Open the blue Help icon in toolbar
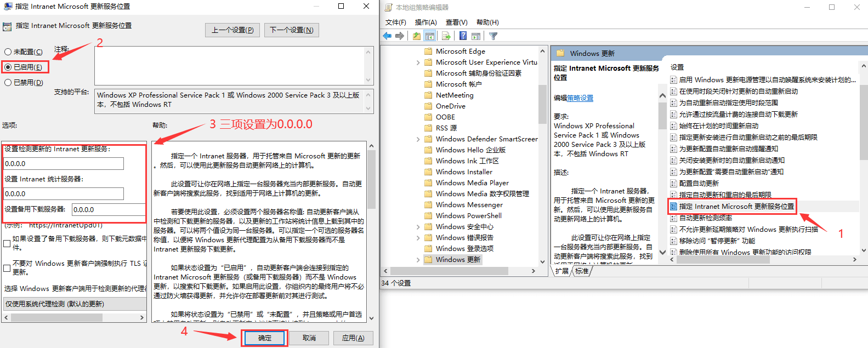868x348 pixels. (x=463, y=36)
